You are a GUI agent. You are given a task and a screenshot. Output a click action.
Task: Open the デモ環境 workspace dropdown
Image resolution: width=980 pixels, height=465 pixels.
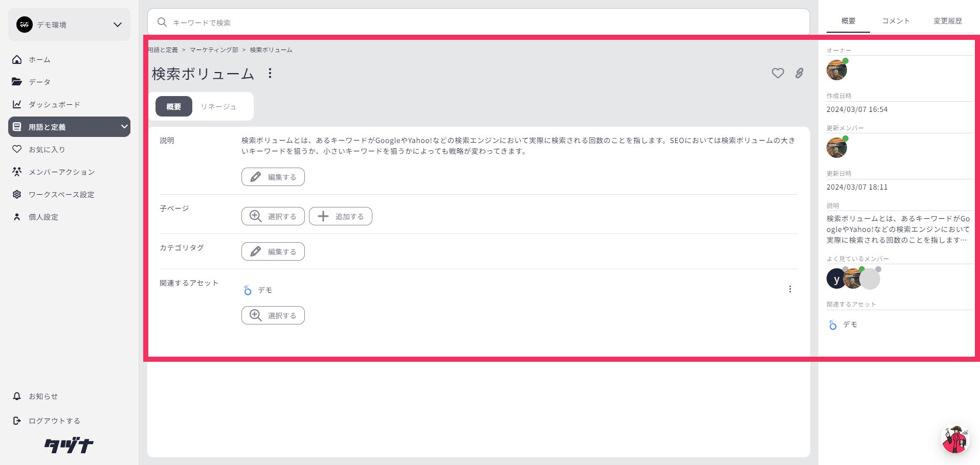pyautogui.click(x=69, y=25)
